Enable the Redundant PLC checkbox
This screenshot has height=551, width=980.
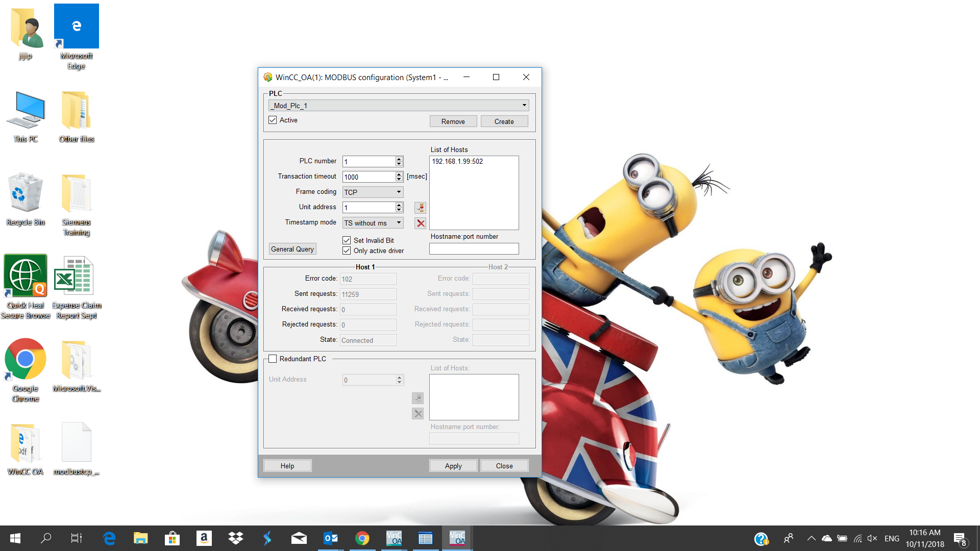pos(273,359)
